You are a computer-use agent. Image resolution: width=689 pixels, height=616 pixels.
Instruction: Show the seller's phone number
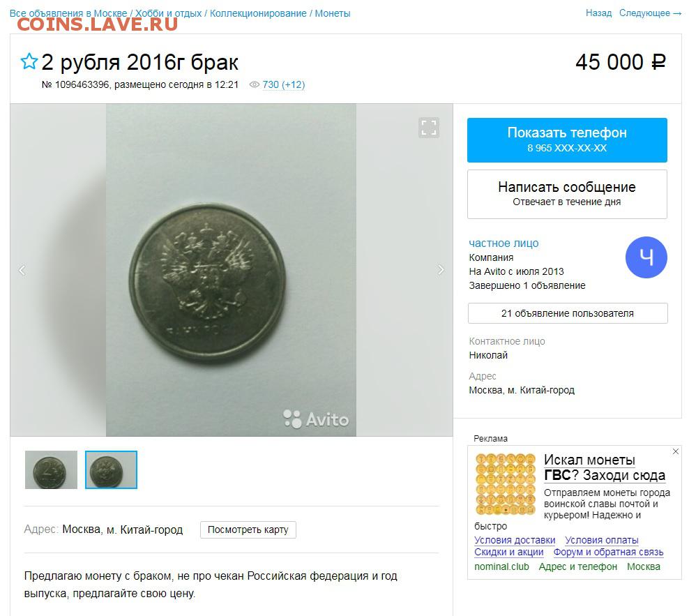point(567,140)
